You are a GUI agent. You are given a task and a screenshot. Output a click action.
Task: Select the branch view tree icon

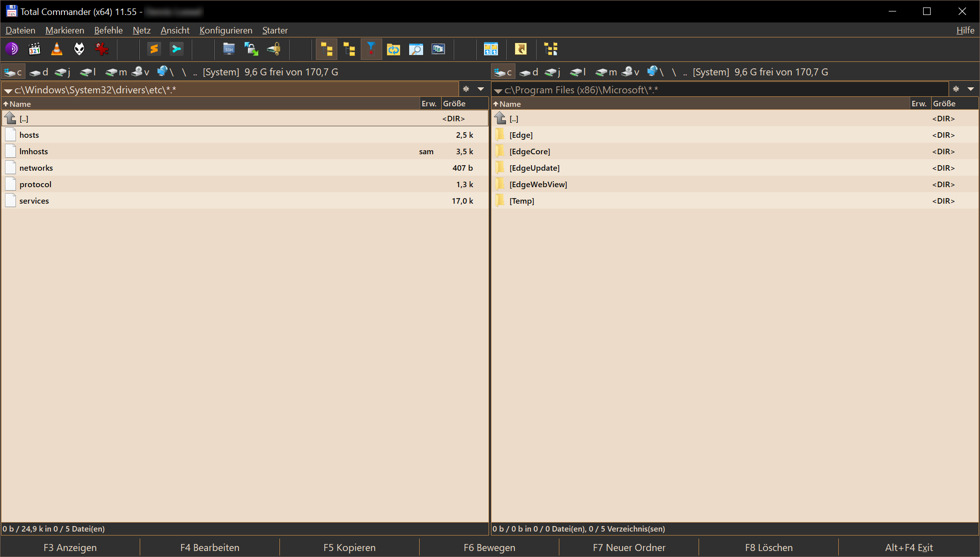551,49
